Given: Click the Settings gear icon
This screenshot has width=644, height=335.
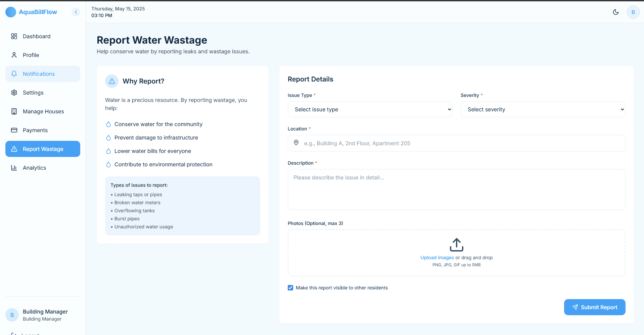Looking at the screenshot, I should pyautogui.click(x=14, y=93).
